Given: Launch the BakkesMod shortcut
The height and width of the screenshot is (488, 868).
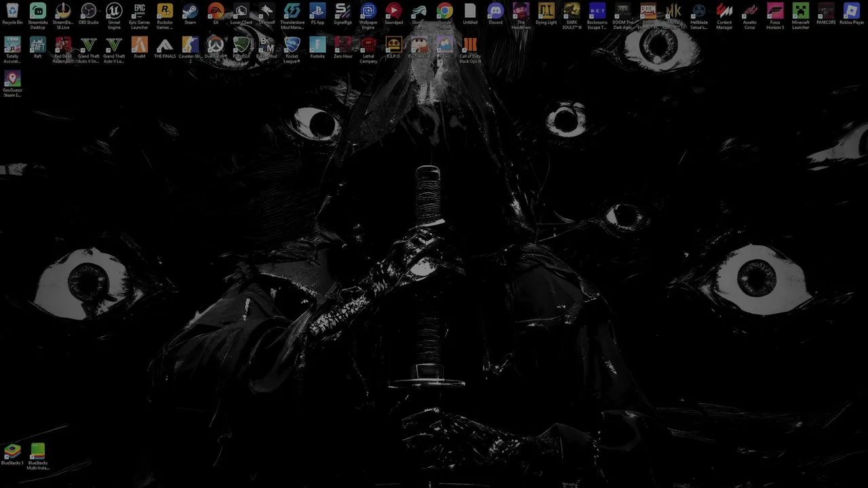Looking at the screenshot, I should tap(267, 48).
